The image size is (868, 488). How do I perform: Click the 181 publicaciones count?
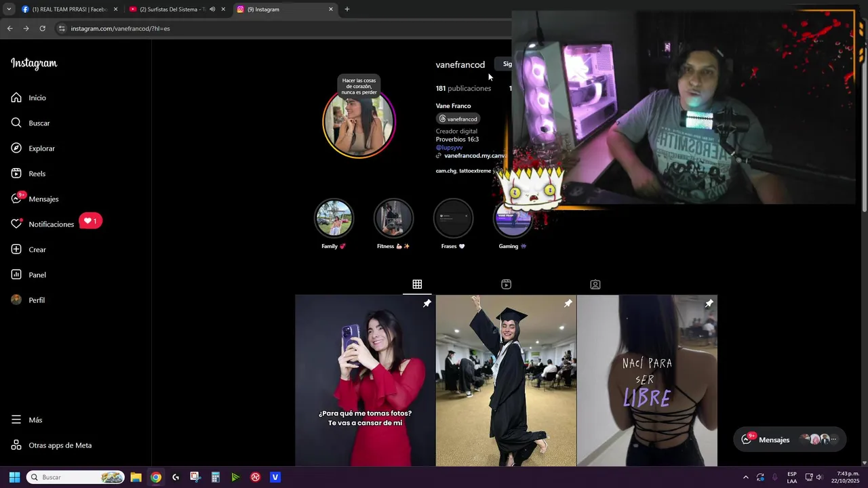[x=463, y=88]
